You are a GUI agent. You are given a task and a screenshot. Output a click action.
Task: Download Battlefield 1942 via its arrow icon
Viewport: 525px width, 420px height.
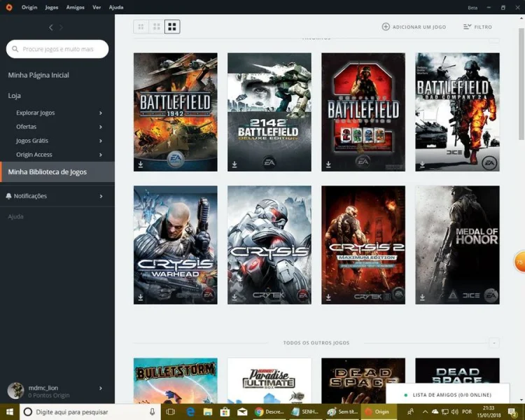[141, 164]
